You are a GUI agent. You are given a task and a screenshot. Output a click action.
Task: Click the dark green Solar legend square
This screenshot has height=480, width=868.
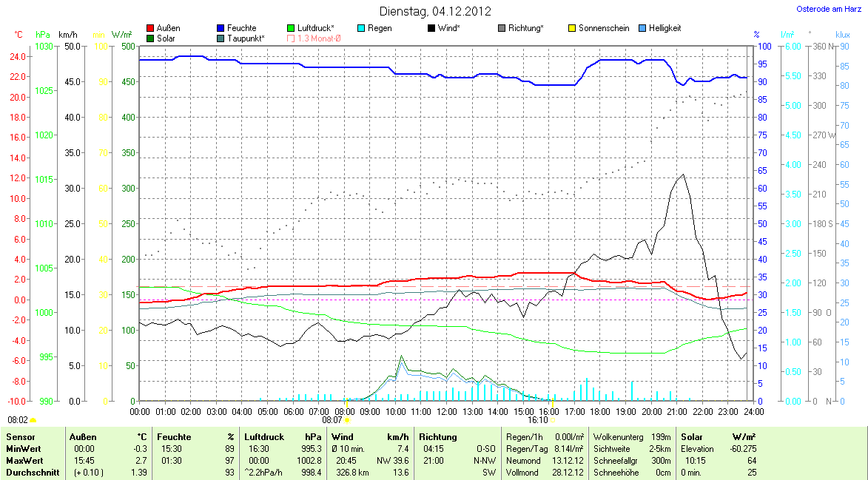coord(151,38)
